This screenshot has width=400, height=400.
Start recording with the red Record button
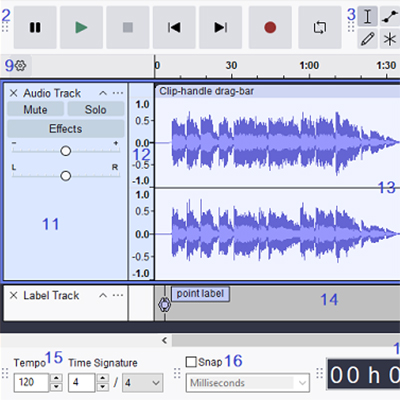(x=270, y=27)
